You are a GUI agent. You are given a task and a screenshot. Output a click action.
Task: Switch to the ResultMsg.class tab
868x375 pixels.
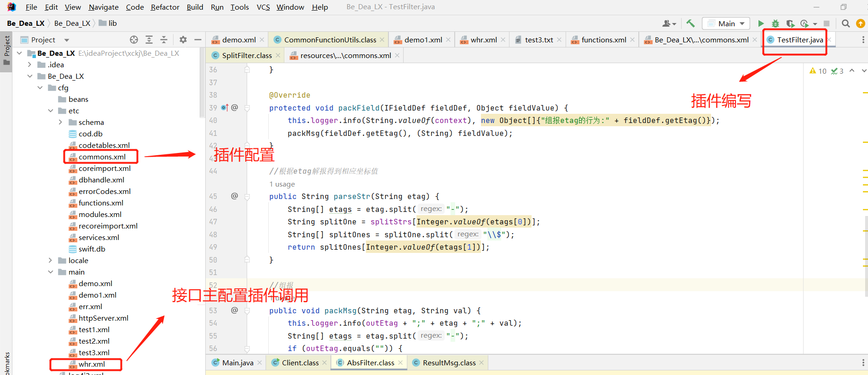coord(449,363)
